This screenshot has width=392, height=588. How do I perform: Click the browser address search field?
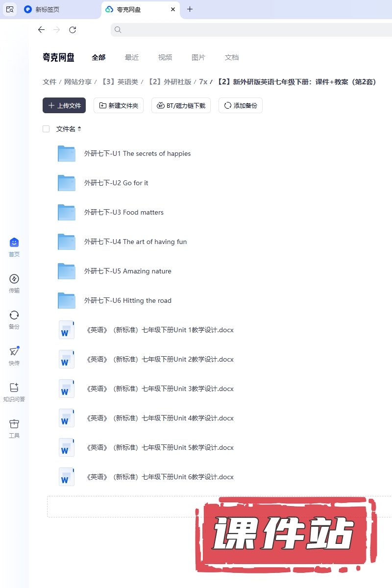tap(250, 30)
